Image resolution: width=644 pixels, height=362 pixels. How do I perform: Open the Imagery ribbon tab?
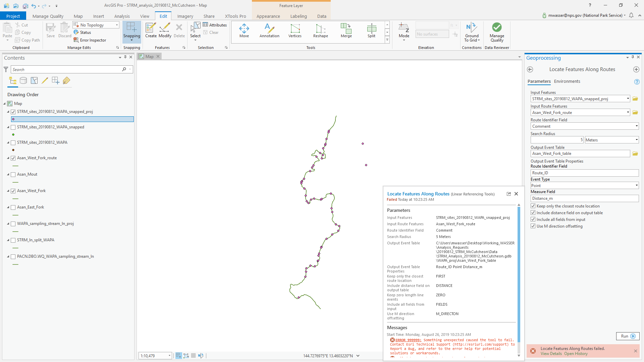tap(185, 16)
